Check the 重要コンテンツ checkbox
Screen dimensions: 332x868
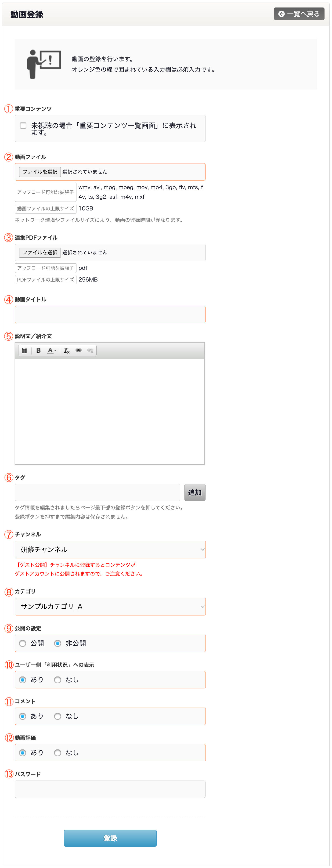(23, 126)
